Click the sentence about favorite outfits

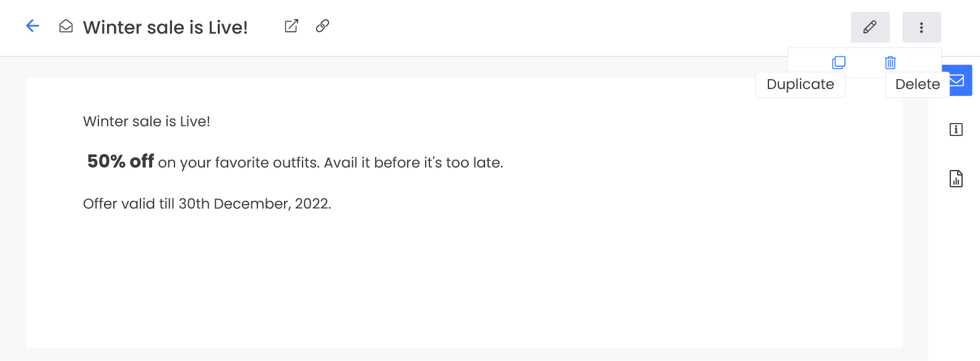point(330,163)
